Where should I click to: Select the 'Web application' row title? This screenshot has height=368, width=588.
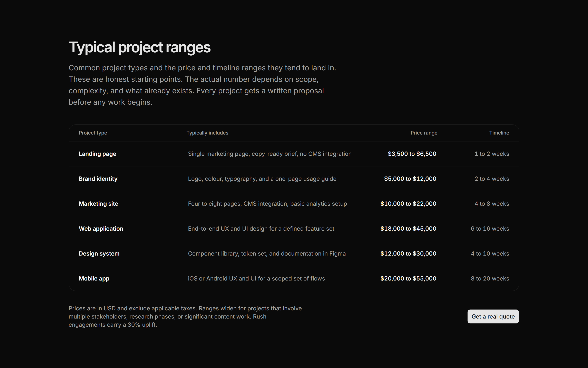tap(101, 229)
